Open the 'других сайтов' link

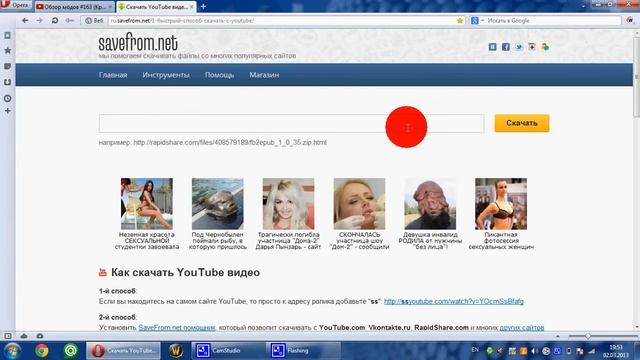[x=522, y=327]
